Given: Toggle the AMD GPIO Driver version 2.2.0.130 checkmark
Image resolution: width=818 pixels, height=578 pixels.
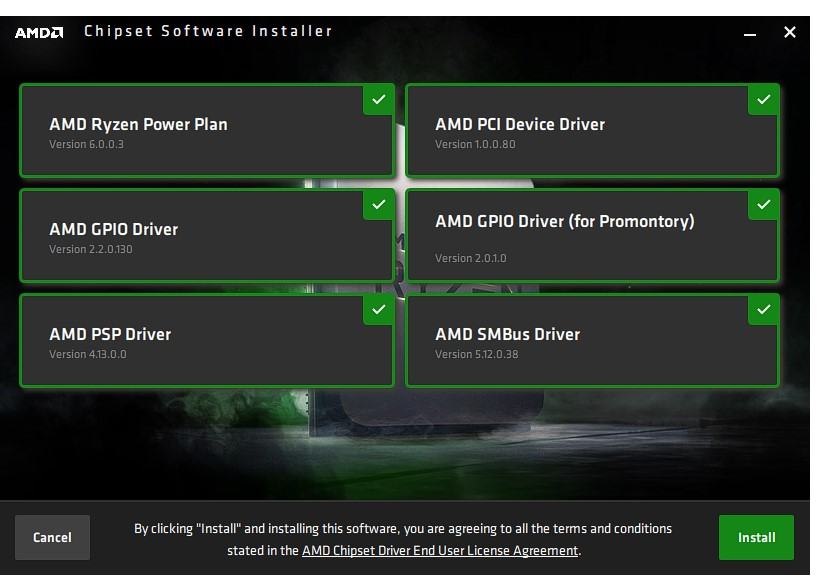Looking at the screenshot, I should pyautogui.click(x=379, y=204).
